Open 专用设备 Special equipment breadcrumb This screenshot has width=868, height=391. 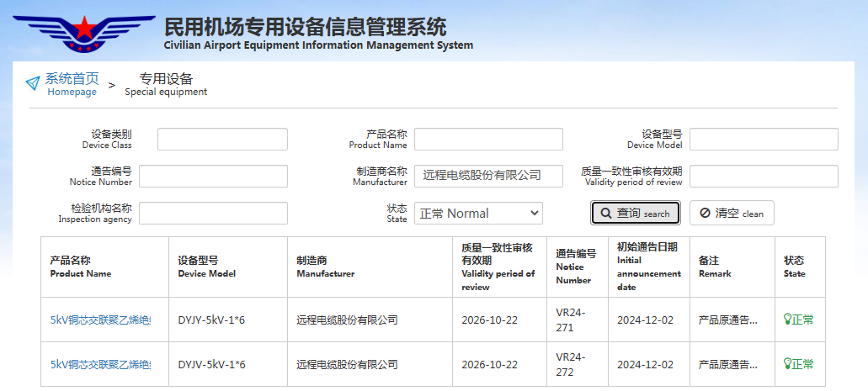point(166,84)
